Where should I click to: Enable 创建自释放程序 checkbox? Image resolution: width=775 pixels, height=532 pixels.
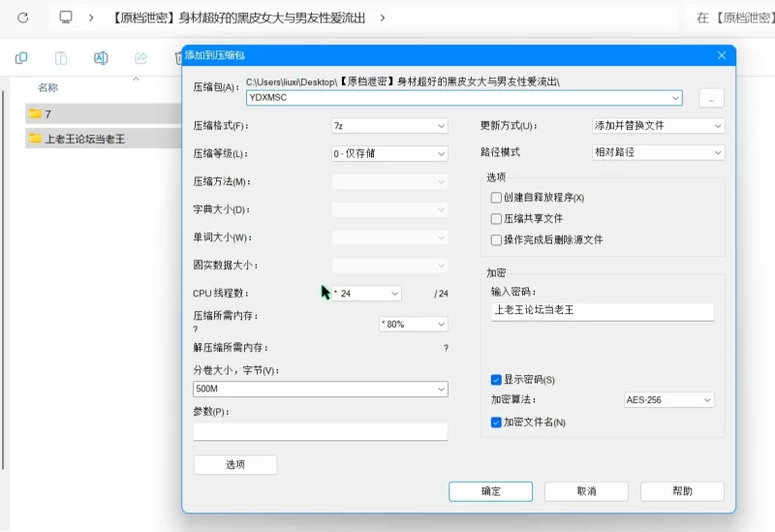pos(496,198)
